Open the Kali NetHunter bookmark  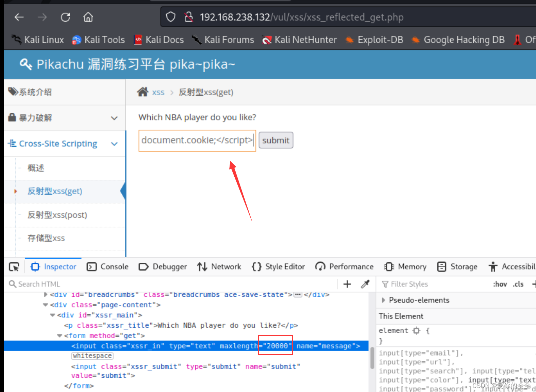300,40
